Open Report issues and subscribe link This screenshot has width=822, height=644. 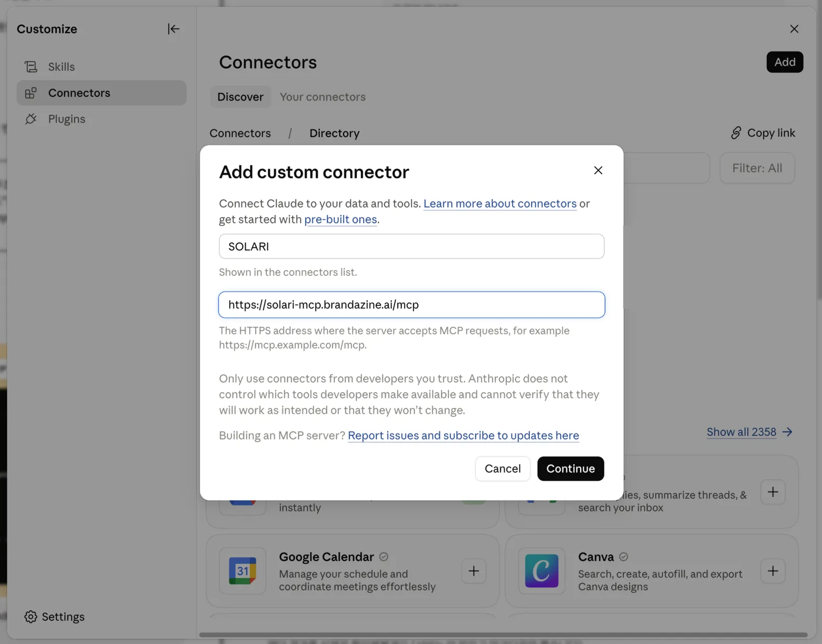pyautogui.click(x=463, y=435)
